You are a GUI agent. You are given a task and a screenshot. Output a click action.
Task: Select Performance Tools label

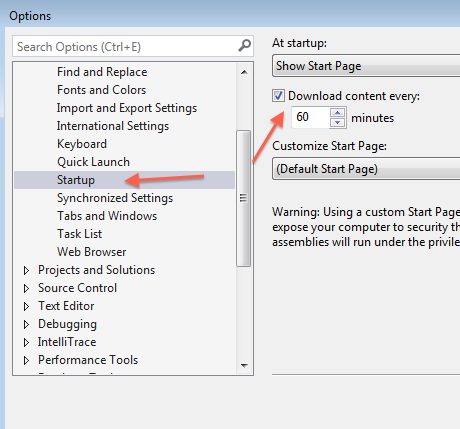point(88,360)
